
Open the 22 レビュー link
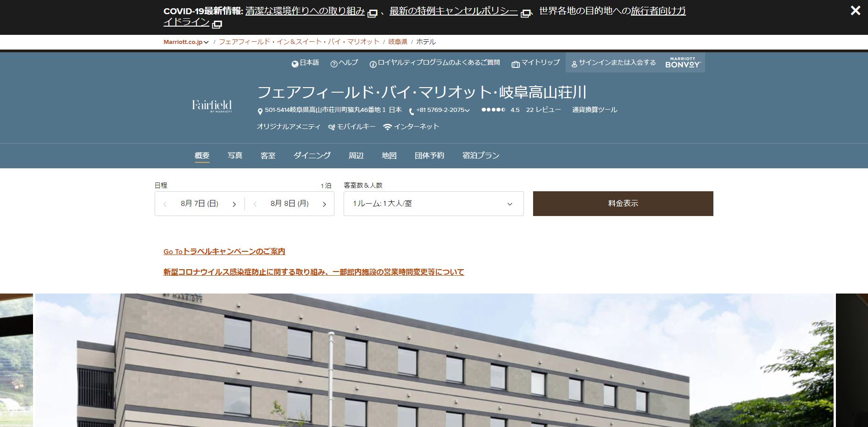[x=543, y=110]
